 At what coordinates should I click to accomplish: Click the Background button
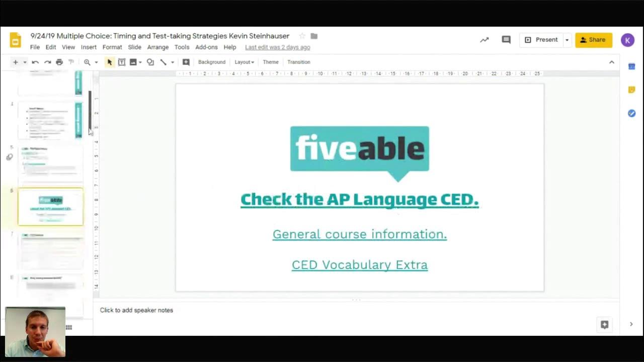(212, 62)
